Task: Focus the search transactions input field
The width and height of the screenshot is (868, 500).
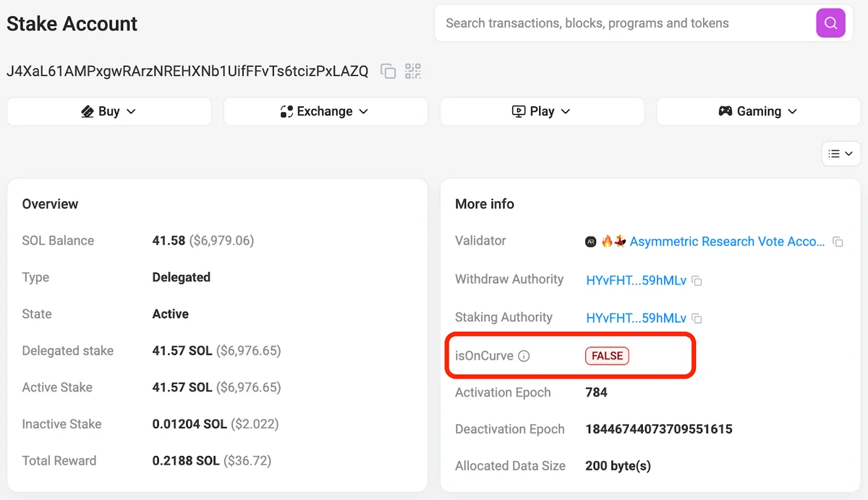Action: (622, 23)
